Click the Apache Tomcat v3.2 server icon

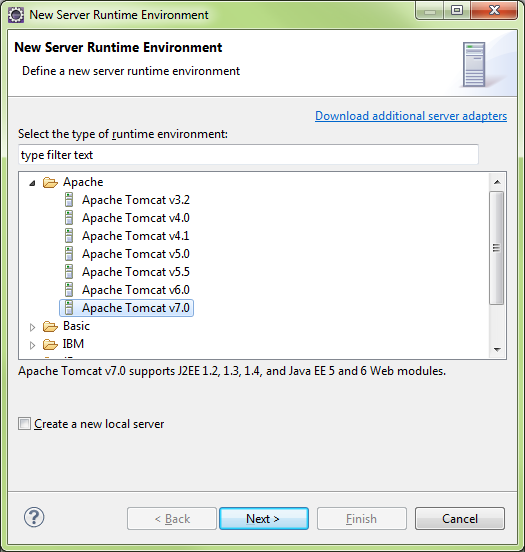[x=69, y=200]
